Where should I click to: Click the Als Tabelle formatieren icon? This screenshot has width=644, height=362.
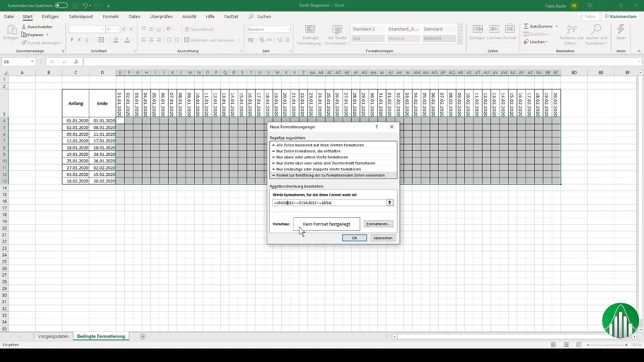[337, 29]
